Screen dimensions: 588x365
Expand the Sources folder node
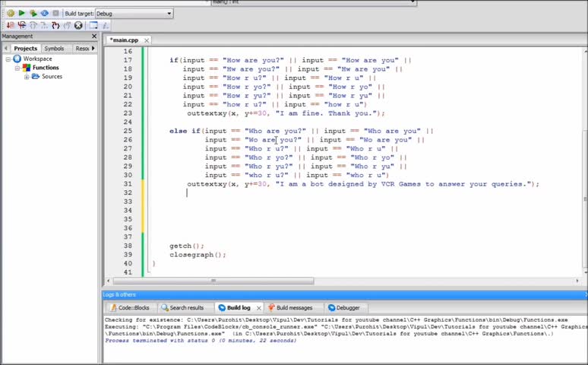(27, 77)
